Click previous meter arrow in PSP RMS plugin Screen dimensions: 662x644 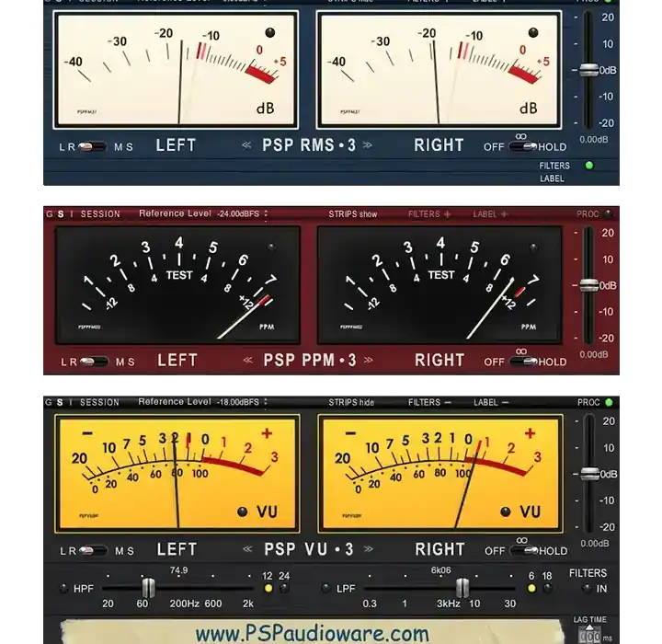click(246, 145)
